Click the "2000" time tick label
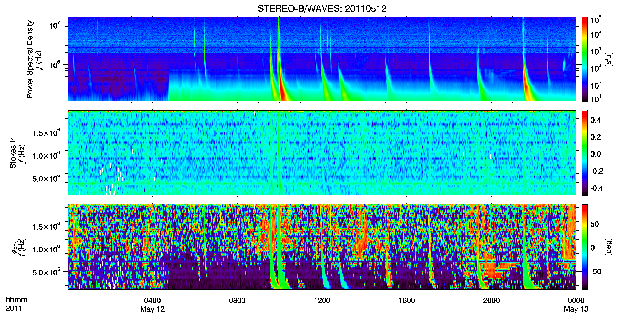Screen dimensions: 644x332 click(491, 301)
